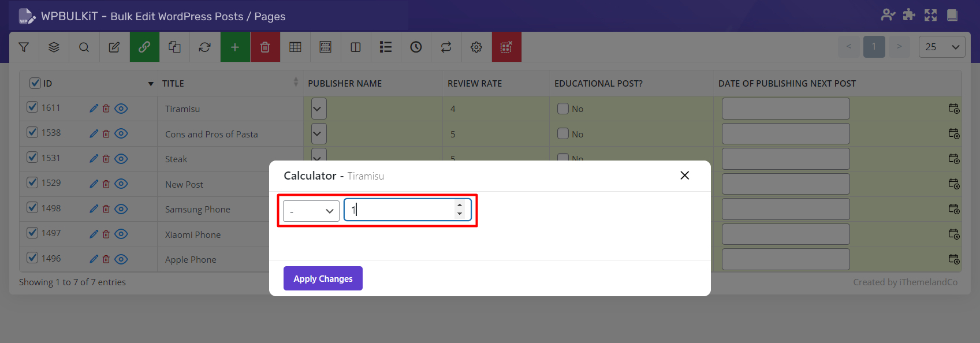Viewport: 980px width, 343px height.
Task: Click the green link bind-edit icon
Action: [144, 47]
